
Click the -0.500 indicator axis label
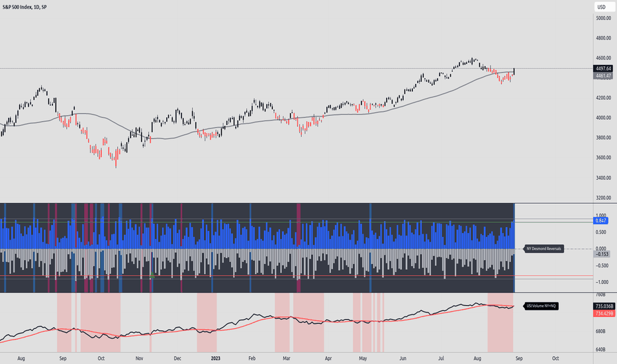pyautogui.click(x=602, y=265)
